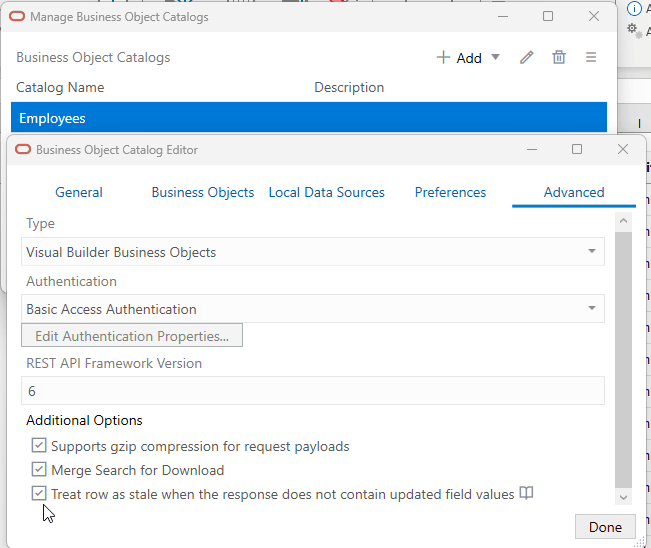This screenshot has width=651, height=548.
Task: Click the plus Add catalog button
Action: pyautogui.click(x=459, y=58)
